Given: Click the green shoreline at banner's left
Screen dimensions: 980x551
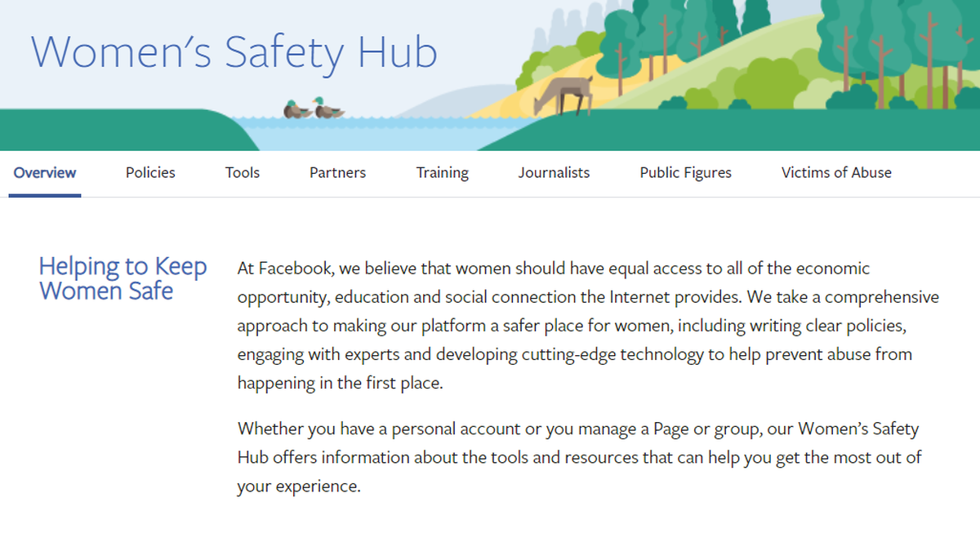Looking at the screenshot, I should click(122, 131).
